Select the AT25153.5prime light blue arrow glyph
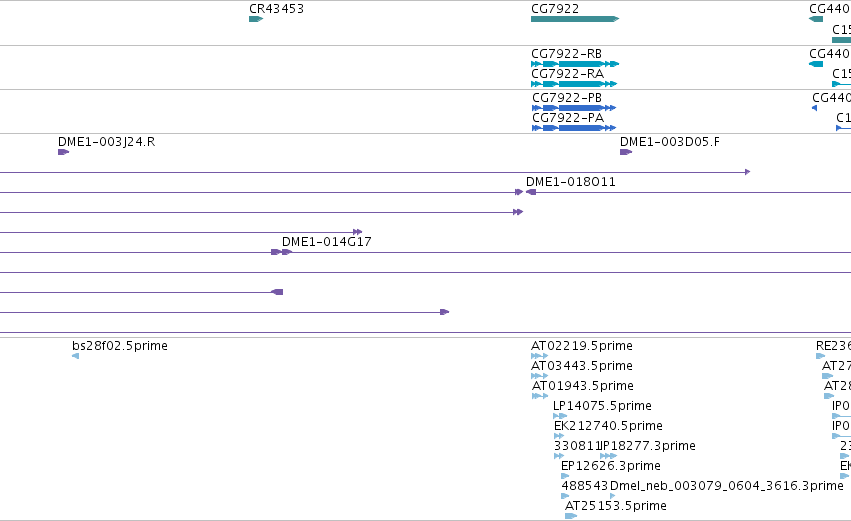The height and width of the screenshot is (521, 851). coord(571,516)
